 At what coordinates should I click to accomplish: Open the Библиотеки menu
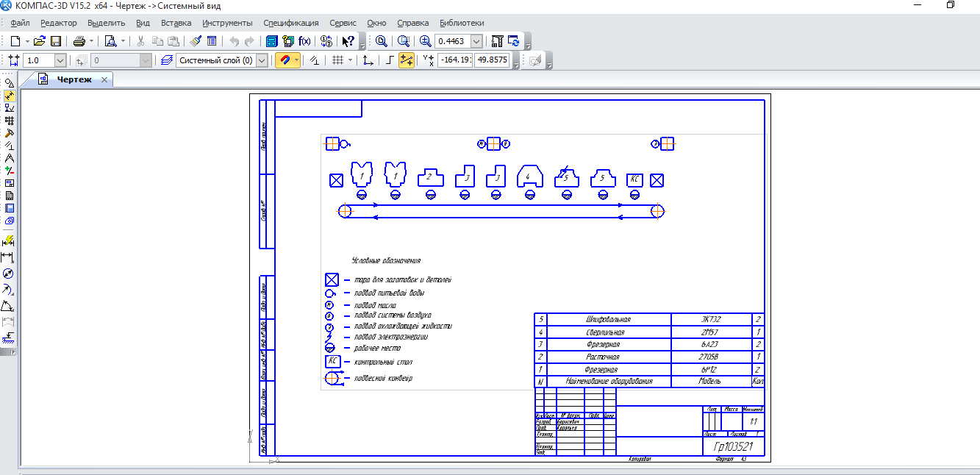pos(462,23)
